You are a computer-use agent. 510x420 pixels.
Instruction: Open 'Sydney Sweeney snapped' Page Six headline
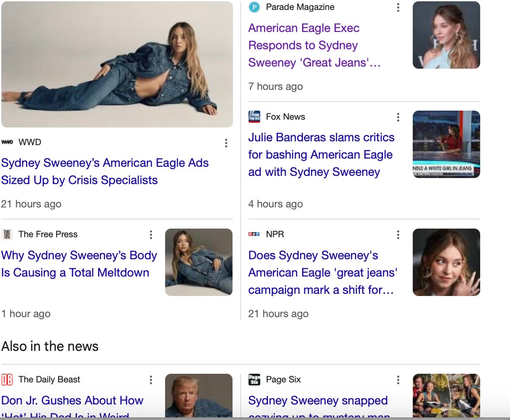319,406
